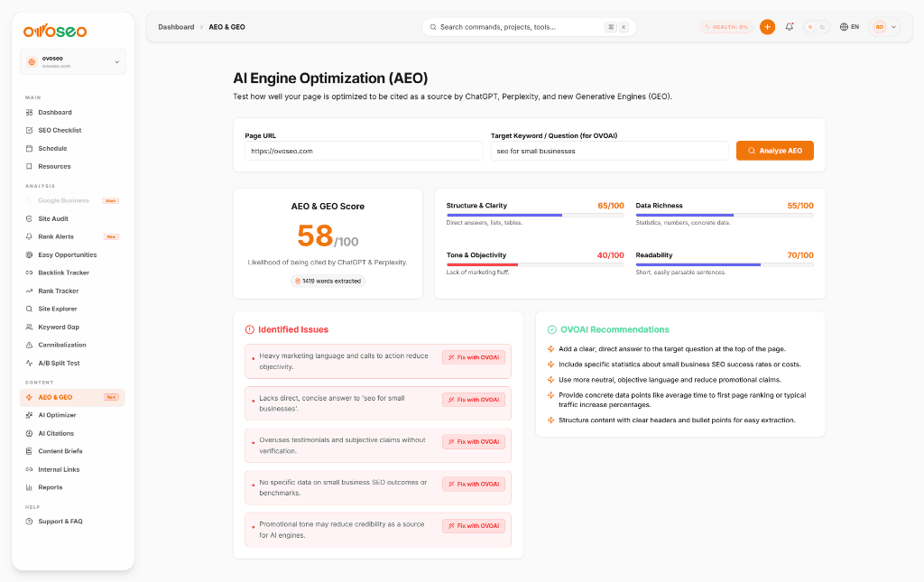Click the ovoseo logo
The width and height of the screenshot is (924, 582).
pos(55,32)
